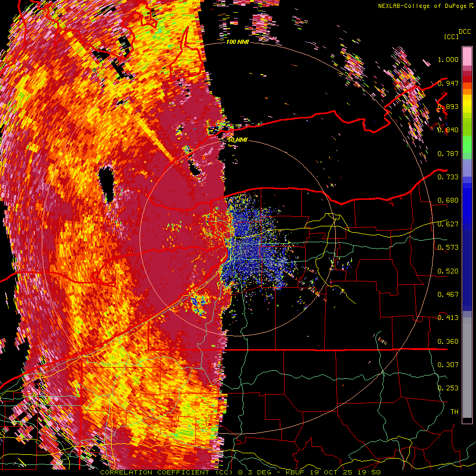Select the 0.520 scale value
Image resolution: width=476 pixels, height=476 pixels.
448,271
